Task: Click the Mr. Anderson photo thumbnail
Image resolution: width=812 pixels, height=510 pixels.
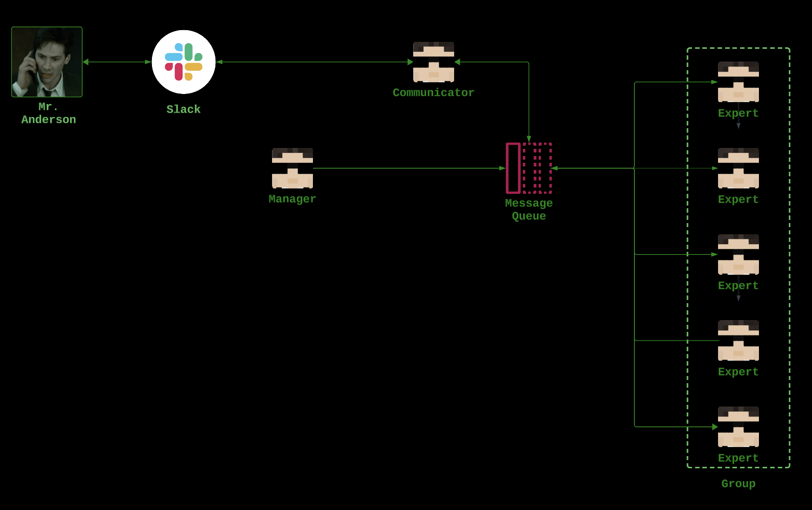Action: (x=47, y=62)
